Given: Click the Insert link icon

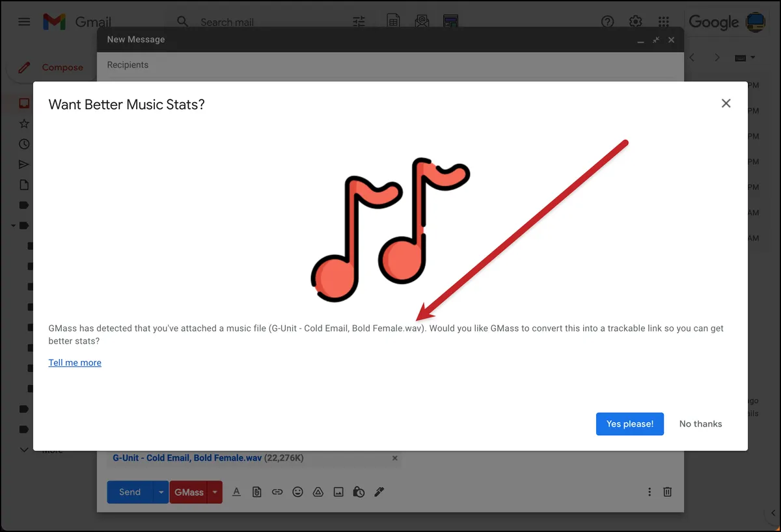Looking at the screenshot, I should click(277, 492).
